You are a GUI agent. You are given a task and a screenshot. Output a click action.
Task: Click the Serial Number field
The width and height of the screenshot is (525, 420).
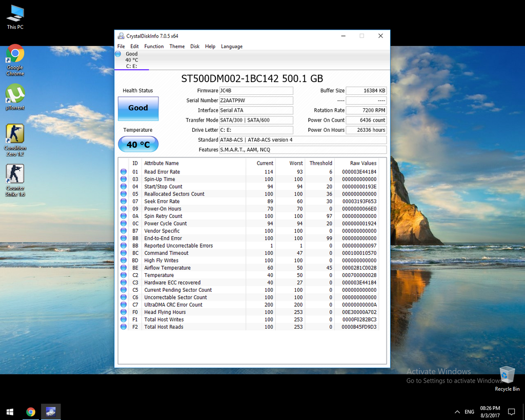point(256,101)
